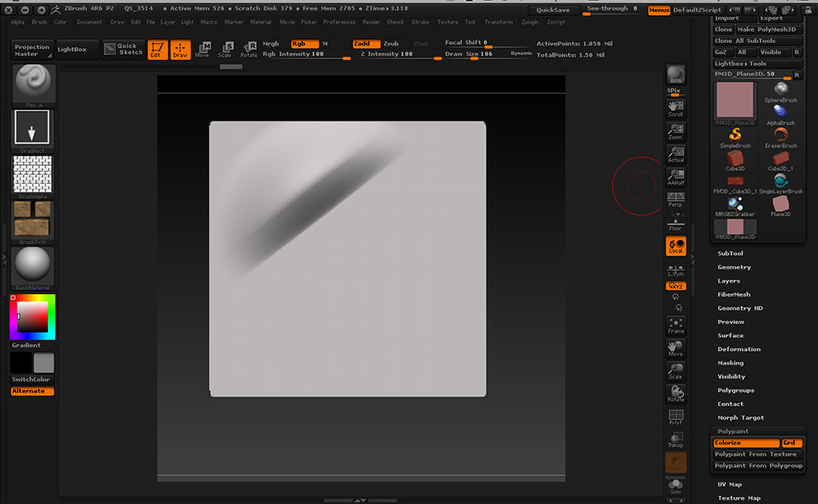Expand the UV Map section
Viewport: 818px width, 504px height.
(x=729, y=484)
